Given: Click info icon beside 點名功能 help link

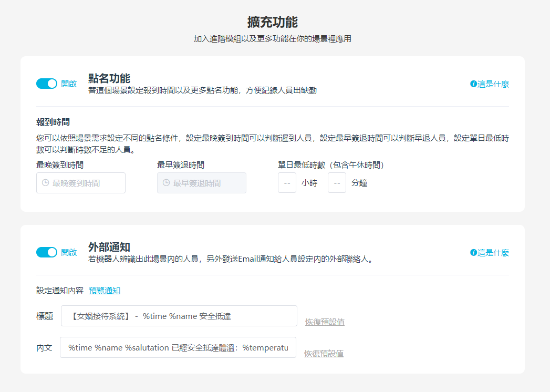Looking at the screenshot, I should pos(473,84).
